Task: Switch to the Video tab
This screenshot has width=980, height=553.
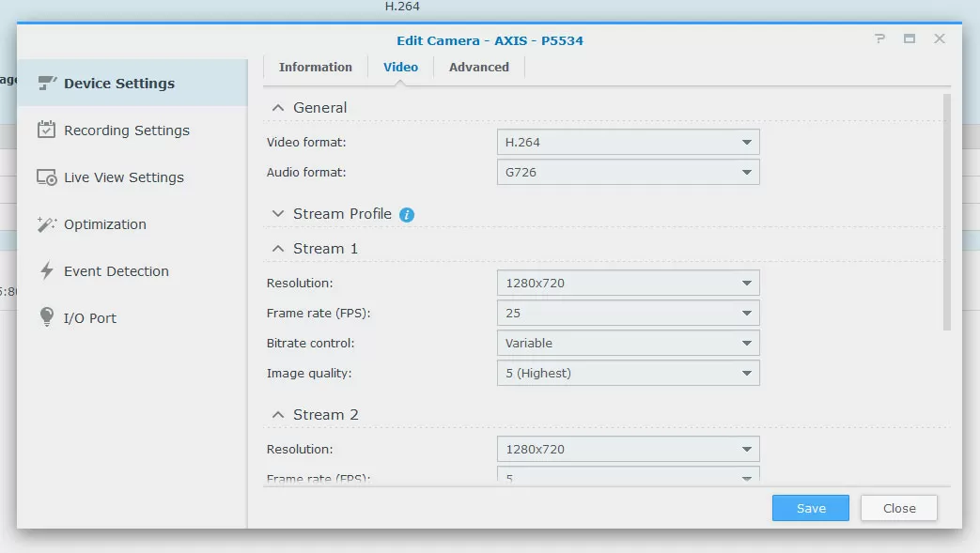Action: [400, 67]
